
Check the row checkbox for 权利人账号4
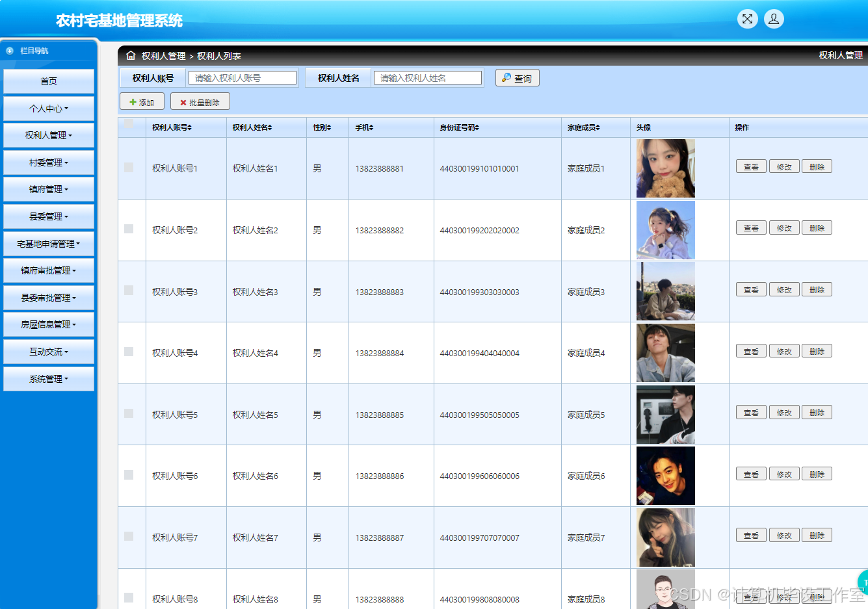pos(129,352)
